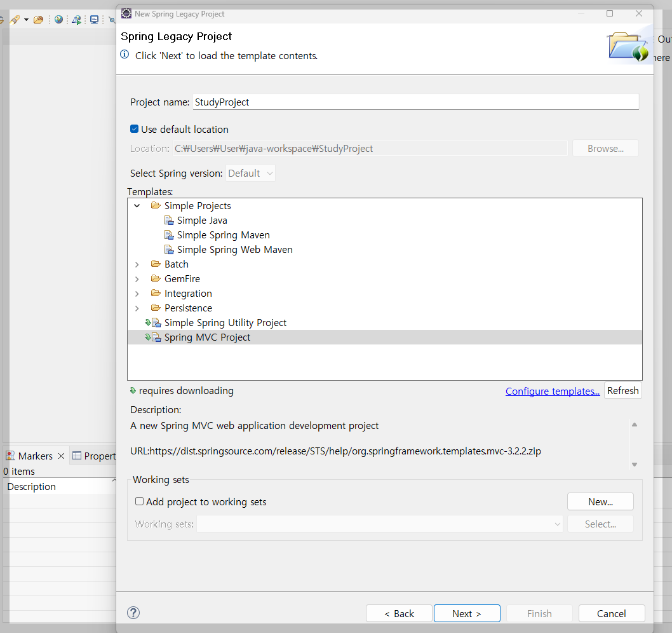The height and width of the screenshot is (633, 672).
Task: Enable Add project to working sets
Action: click(139, 501)
